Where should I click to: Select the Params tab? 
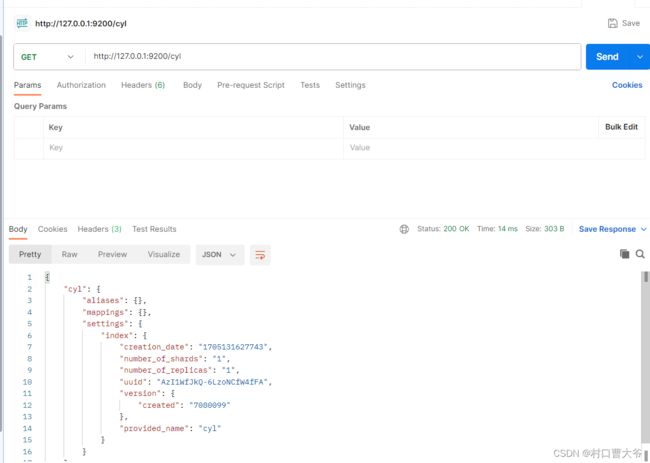(27, 85)
